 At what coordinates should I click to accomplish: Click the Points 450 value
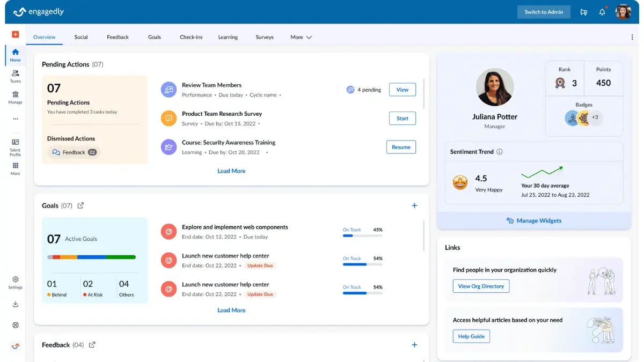(x=603, y=83)
